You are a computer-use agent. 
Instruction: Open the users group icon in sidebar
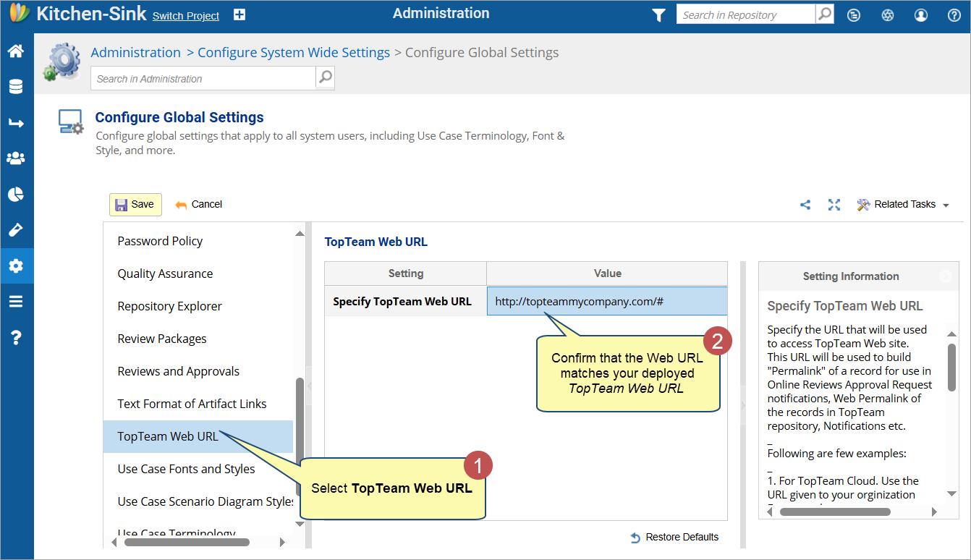[16, 158]
